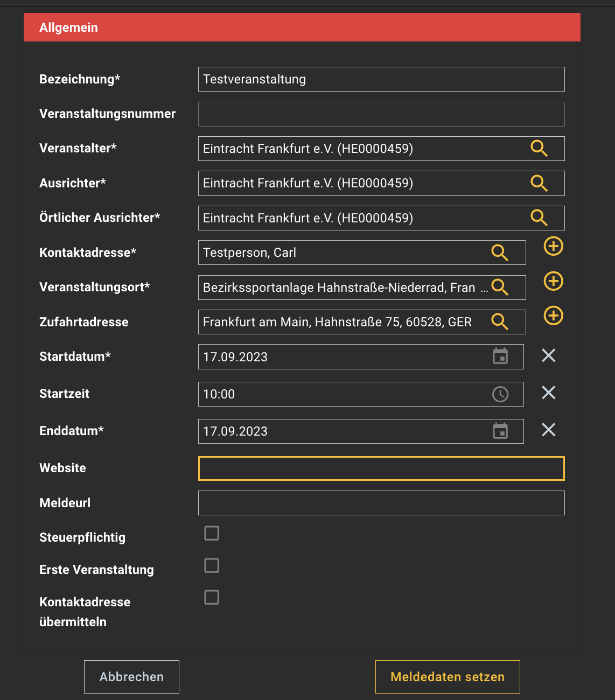Search for Örtlicher Ausrichter using magnifier
Image resolution: width=615 pixels, height=700 pixels.
pyautogui.click(x=539, y=218)
